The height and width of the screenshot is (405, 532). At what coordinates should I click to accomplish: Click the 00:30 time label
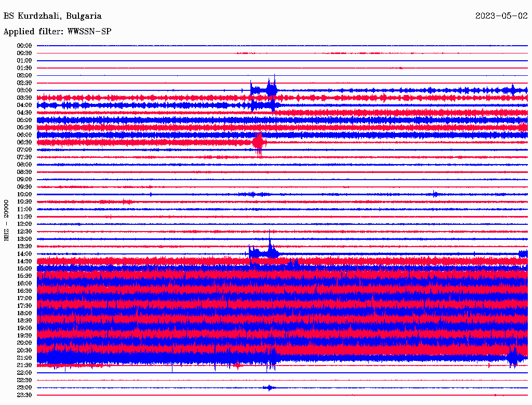24,53
